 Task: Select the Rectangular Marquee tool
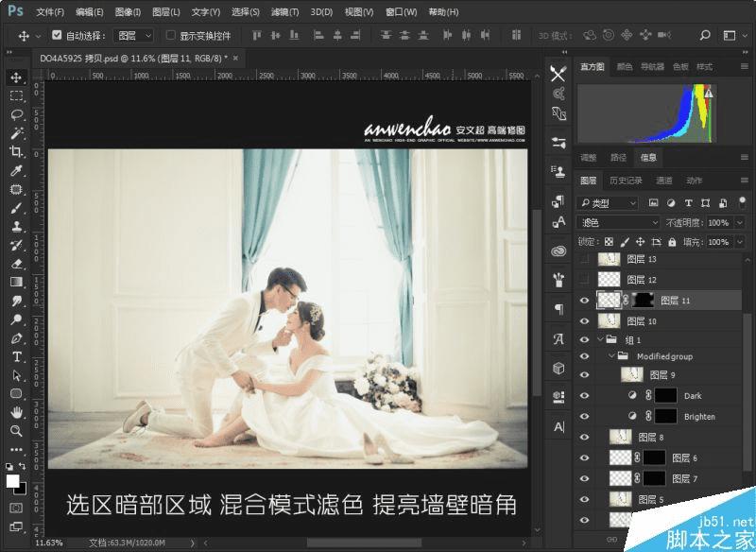coord(16,95)
